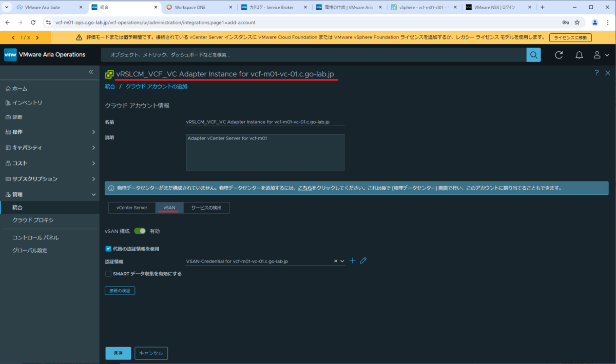Click こちら link in datacenter notice
Screen dimensions: 616x364
[305, 188]
